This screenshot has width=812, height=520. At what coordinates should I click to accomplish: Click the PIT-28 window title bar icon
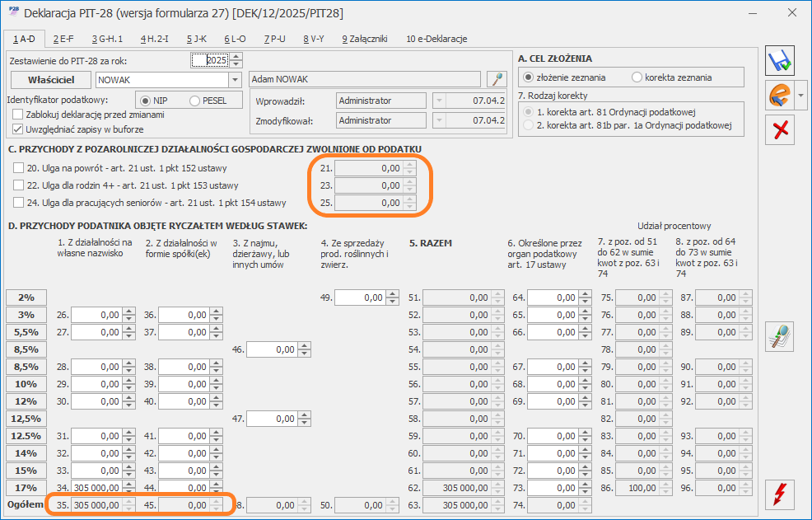coord(12,13)
